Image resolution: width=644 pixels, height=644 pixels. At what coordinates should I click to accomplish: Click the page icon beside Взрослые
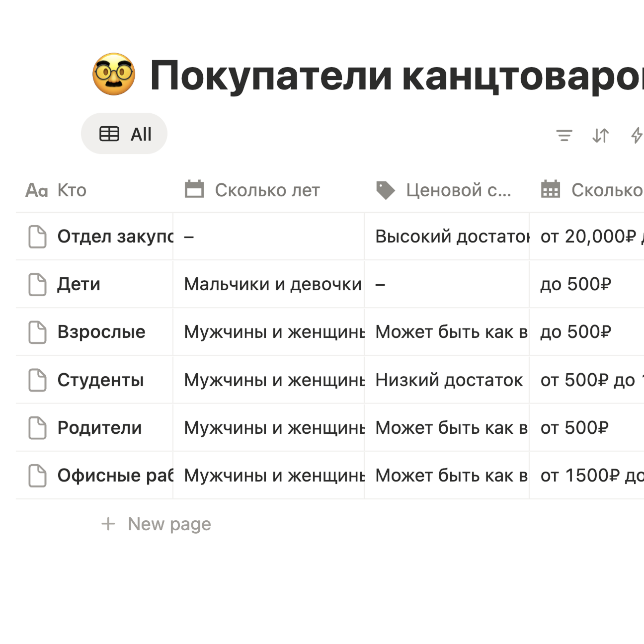pyautogui.click(x=38, y=332)
